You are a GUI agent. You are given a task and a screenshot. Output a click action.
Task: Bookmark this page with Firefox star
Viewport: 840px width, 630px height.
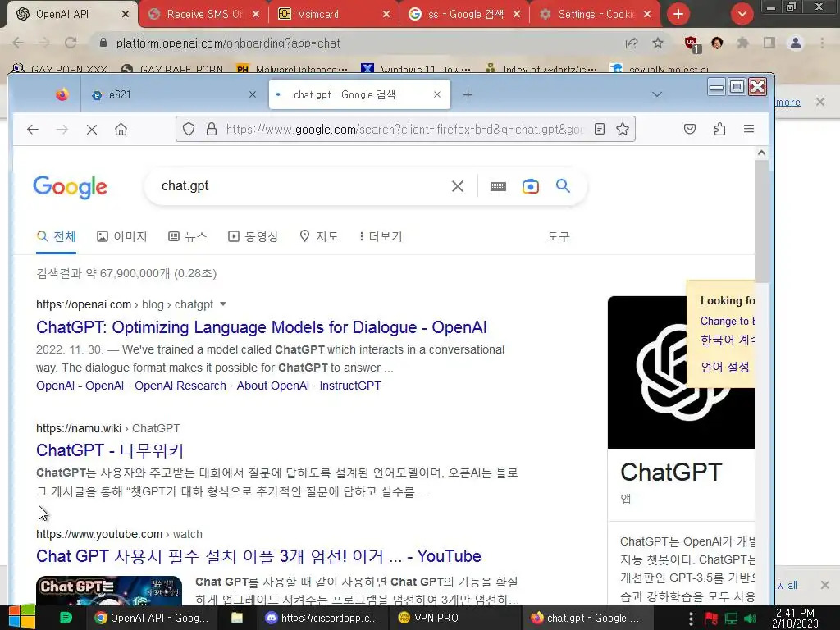pos(622,129)
